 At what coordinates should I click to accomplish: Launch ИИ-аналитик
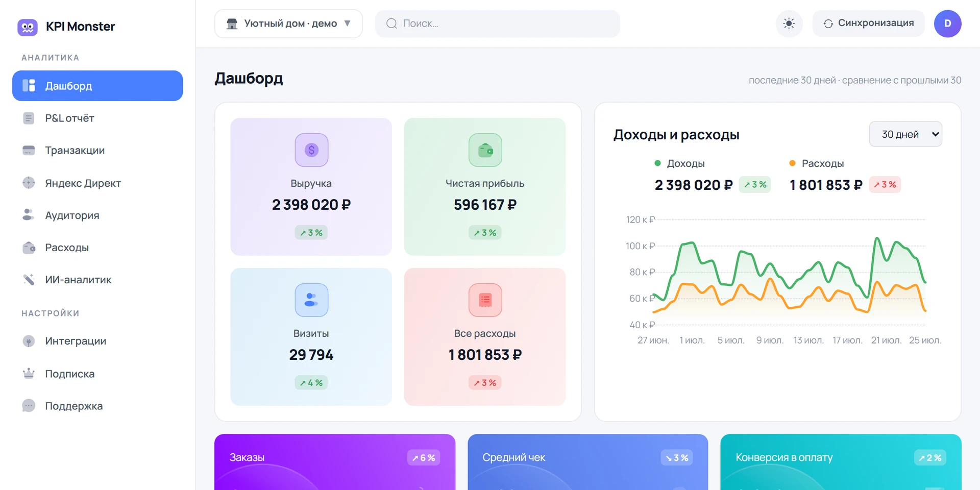coord(97,280)
